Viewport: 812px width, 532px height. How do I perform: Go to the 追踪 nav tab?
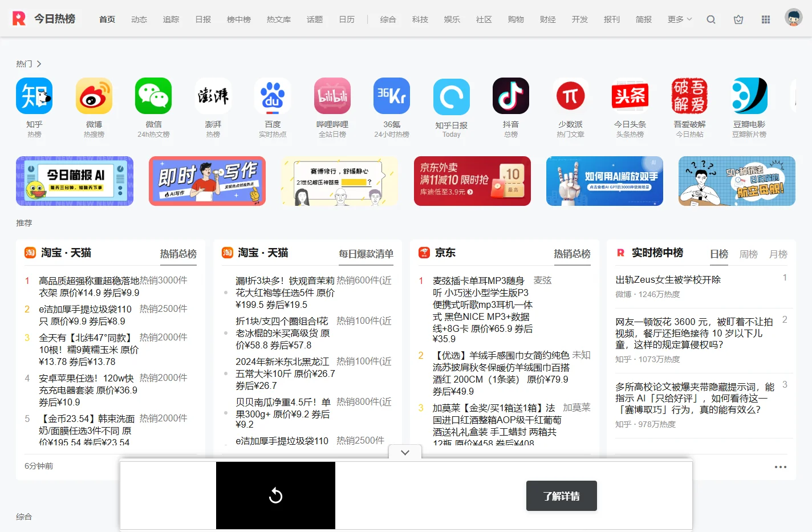click(x=171, y=19)
